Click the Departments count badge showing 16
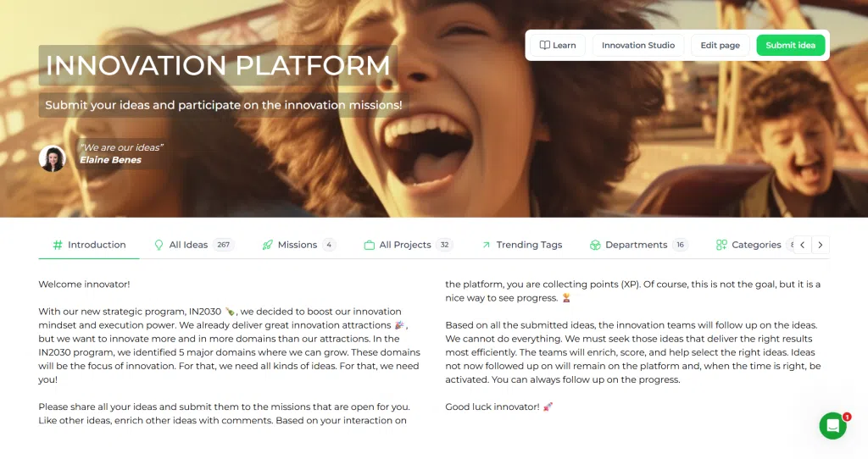868x459 pixels. pyautogui.click(x=681, y=245)
